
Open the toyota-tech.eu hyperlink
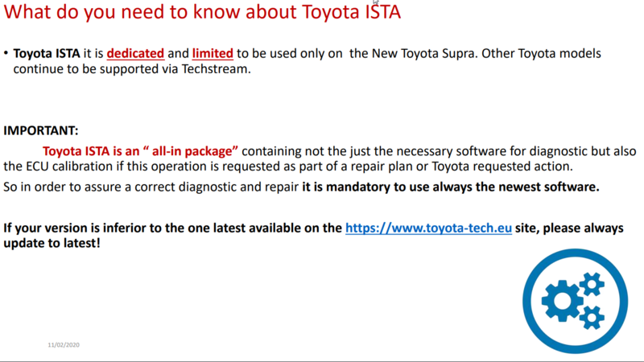428,228
